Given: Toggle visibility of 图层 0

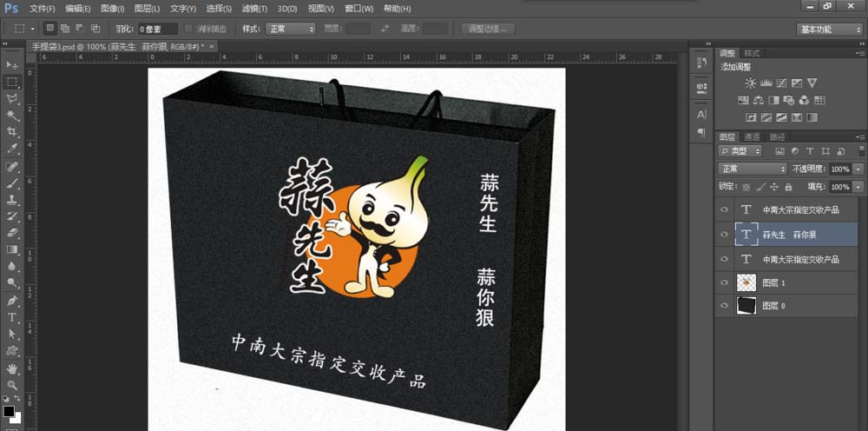Looking at the screenshot, I should point(724,305).
